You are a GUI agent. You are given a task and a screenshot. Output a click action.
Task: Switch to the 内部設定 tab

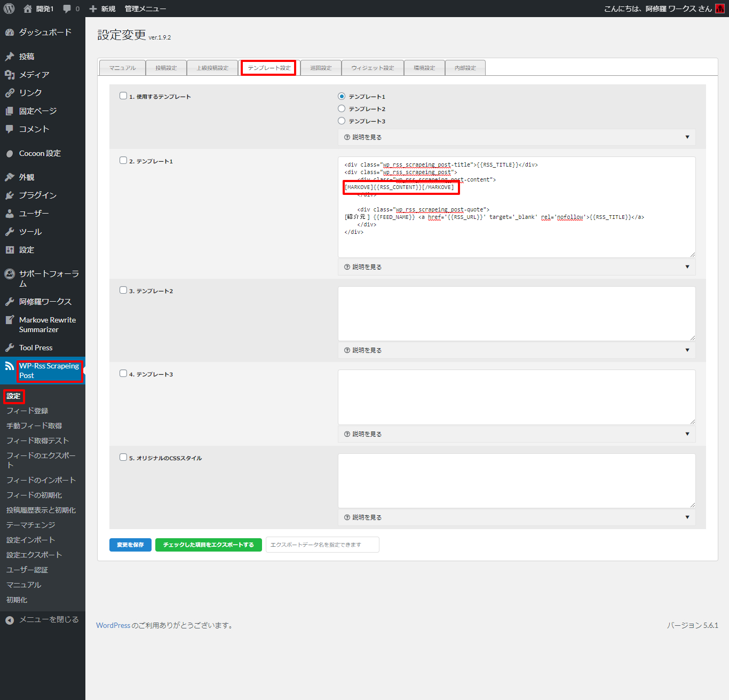(465, 68)
